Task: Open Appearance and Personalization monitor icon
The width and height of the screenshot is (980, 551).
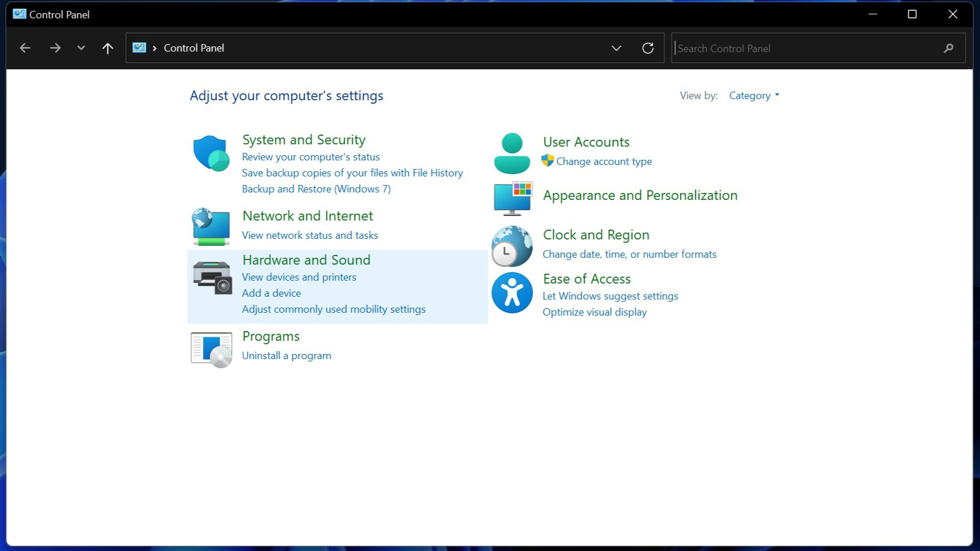Action: point(513,198)
